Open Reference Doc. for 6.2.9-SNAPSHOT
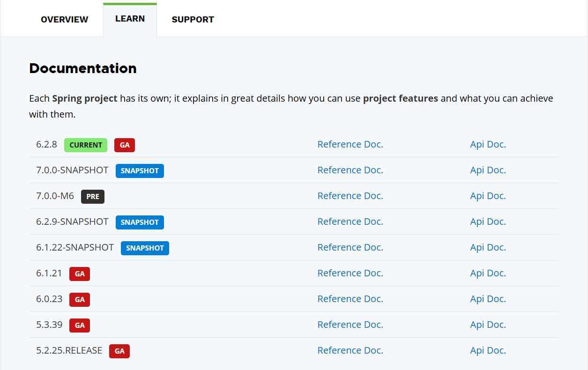Viewport: 588px width, 370px height. [350, 222]
